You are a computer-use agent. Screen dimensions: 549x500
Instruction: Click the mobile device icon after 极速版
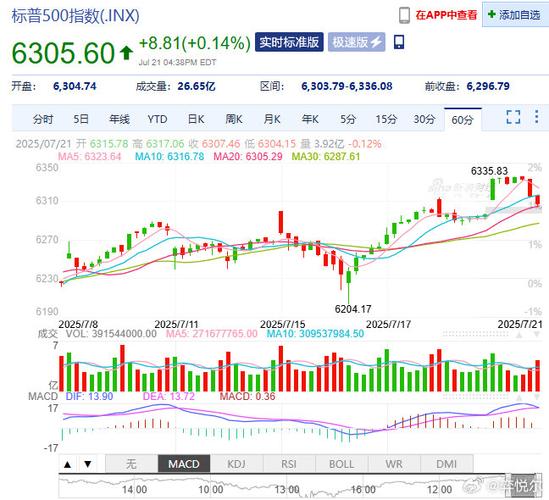[x=399, y=42]
